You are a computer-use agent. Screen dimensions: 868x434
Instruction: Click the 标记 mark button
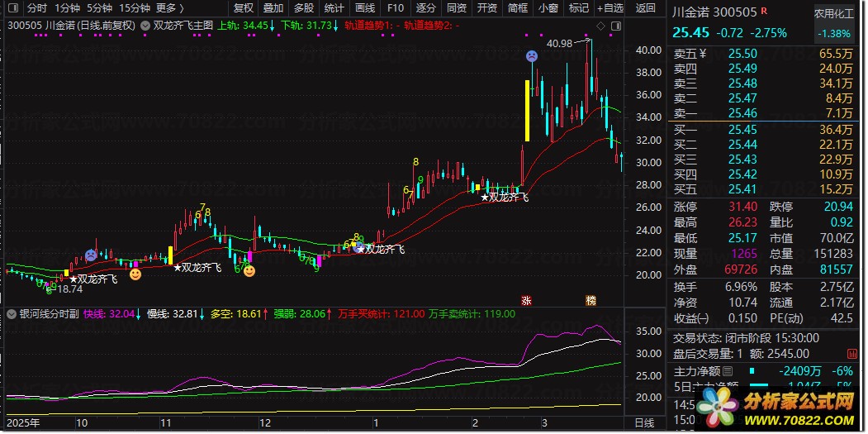point(578,7)
